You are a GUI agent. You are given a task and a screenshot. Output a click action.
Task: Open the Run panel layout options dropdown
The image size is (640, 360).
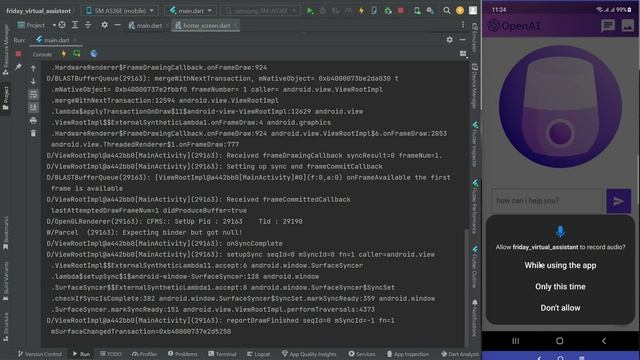point(463,53)
